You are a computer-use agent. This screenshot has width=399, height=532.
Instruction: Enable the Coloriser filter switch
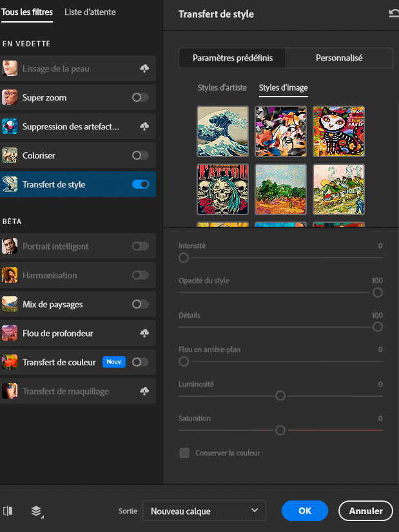click(x=140, y=156)
